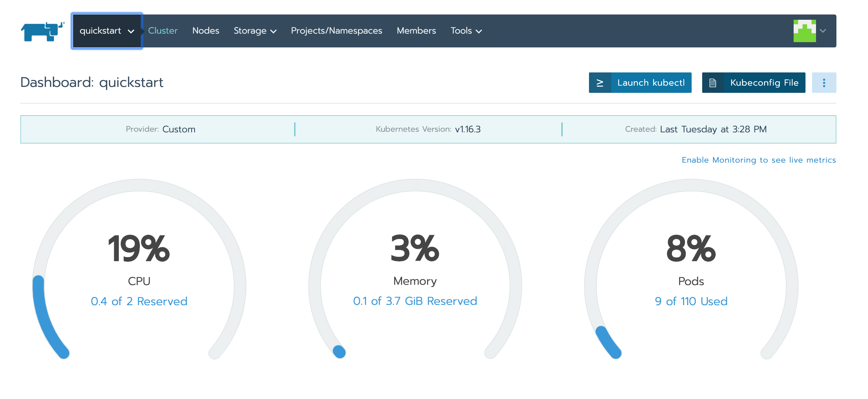
Task: Click the 19% CPU gauge
Action: point(139,269)
